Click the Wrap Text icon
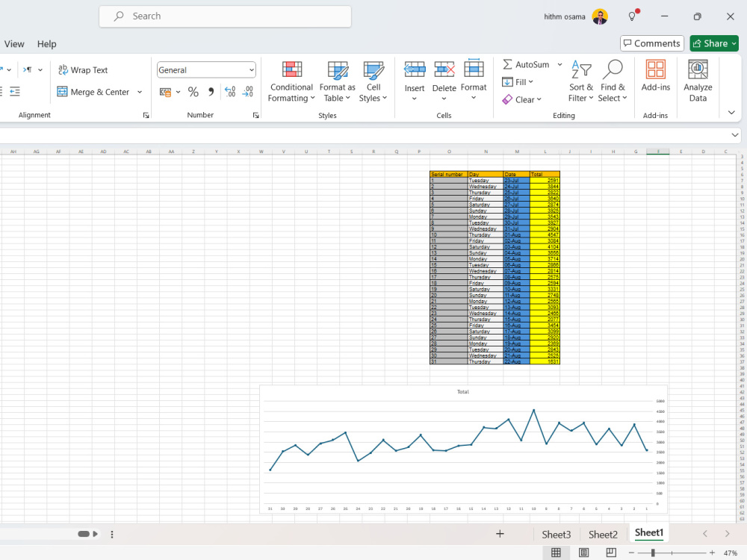The height and width of the screenshot is (560, 747). click(63, 70)
